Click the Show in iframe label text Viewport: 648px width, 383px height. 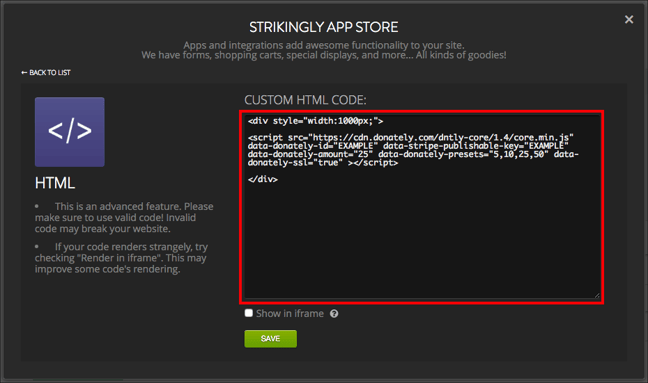click(x=290, y=314)
